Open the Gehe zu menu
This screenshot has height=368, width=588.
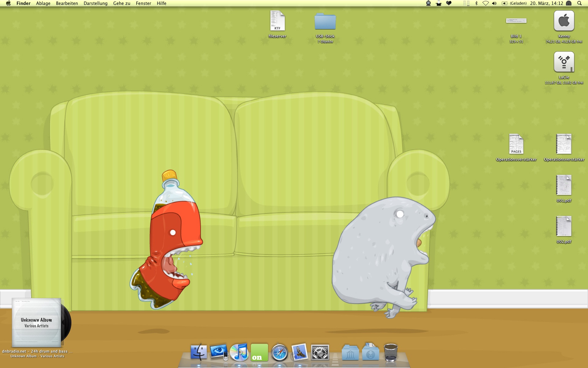pos(122,3)
